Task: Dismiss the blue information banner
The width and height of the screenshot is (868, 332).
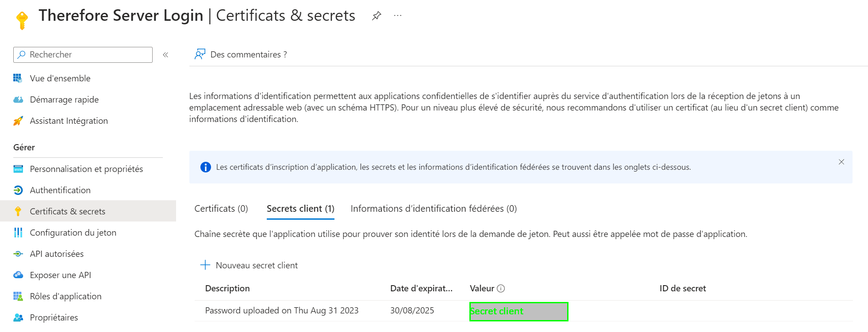Action: pyautogui.click(x=841, y=162)
